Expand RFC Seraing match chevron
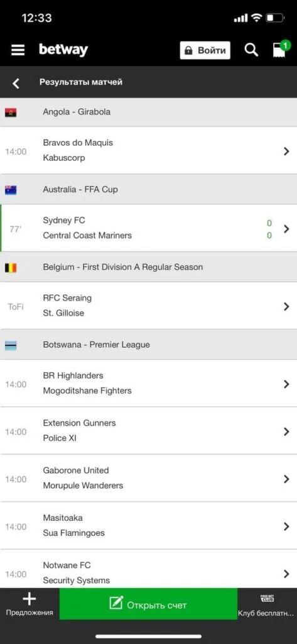 pyautogui.click(x=286, y=306)
